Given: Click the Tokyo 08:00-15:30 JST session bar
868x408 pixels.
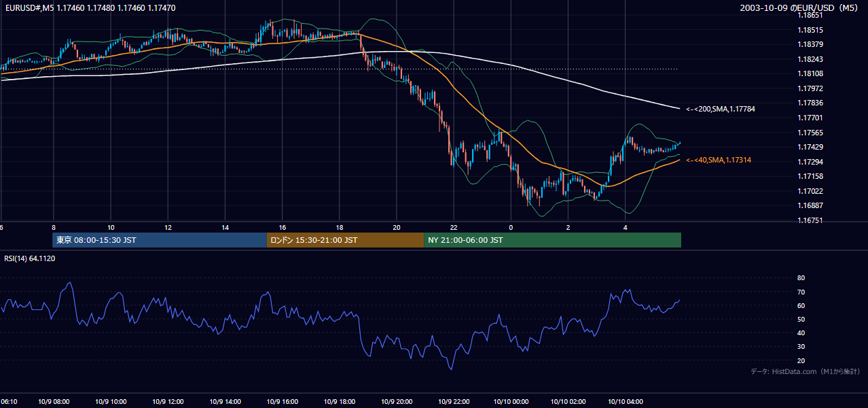Looking at the screenshot, I should (x=160, y=240).
